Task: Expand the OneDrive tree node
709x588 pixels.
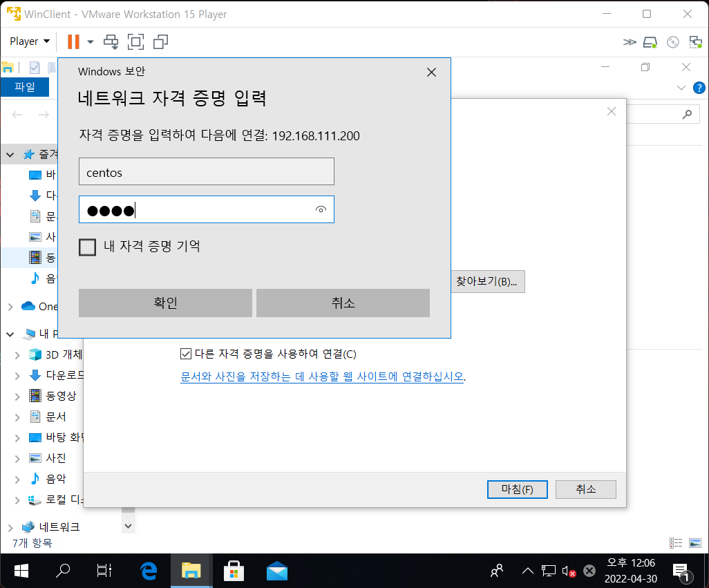Action: [x=10, y=307]
